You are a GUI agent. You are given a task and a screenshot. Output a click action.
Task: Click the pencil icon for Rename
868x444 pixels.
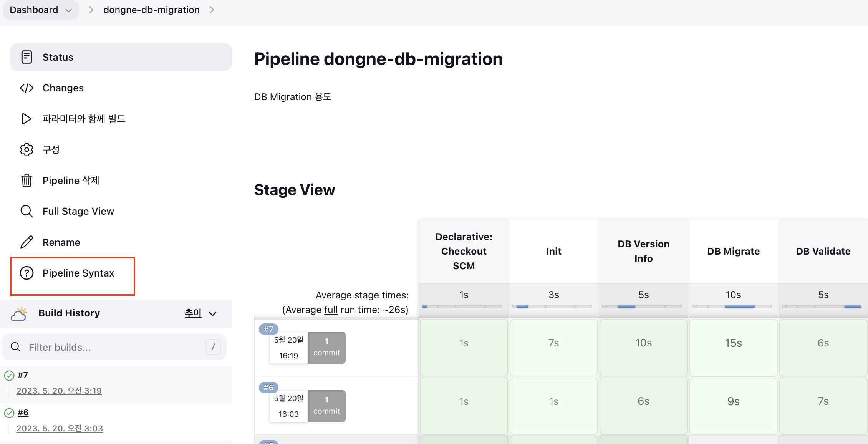(x=27, y=242)
